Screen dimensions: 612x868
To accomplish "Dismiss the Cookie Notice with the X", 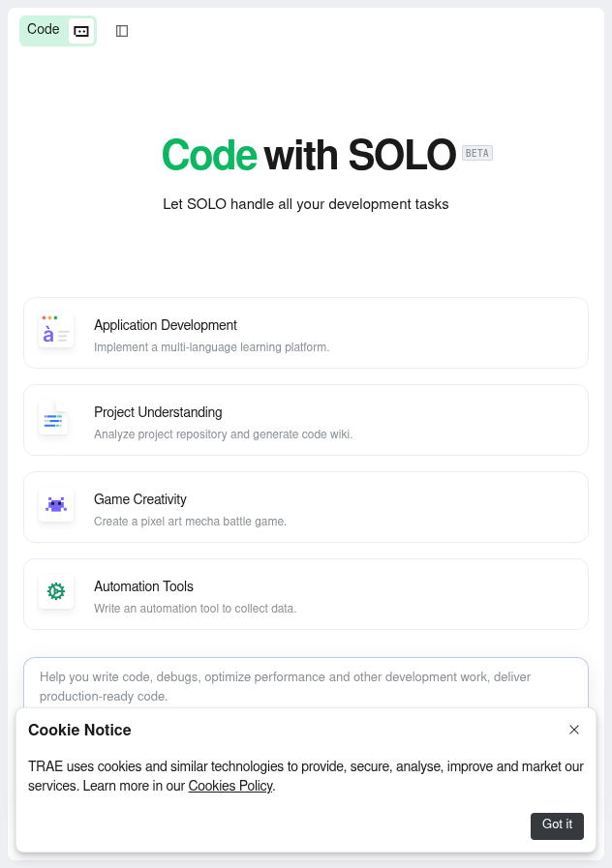I will click(x=574, y=730).
